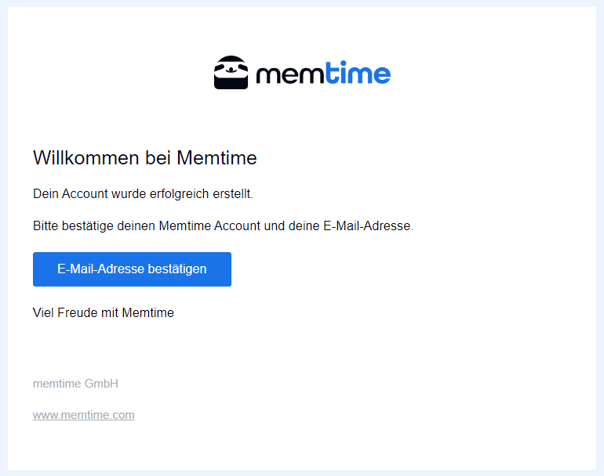
Task: Click the word "Willkommen" in the heading
Action: 86,158
